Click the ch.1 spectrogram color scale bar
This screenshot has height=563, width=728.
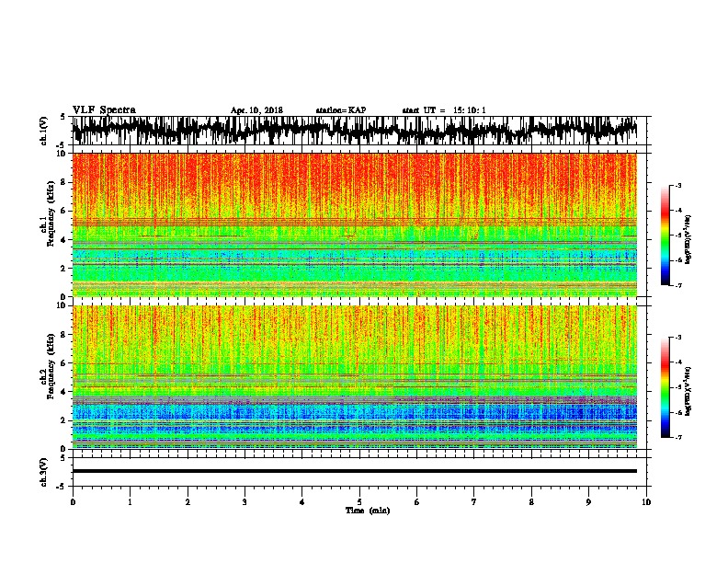tap(665, 236)
